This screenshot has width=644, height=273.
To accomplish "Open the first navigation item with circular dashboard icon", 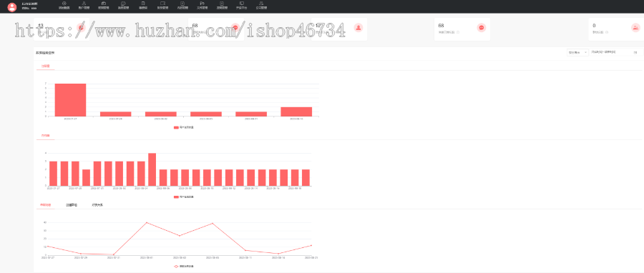I will click(x=64, y=5).
